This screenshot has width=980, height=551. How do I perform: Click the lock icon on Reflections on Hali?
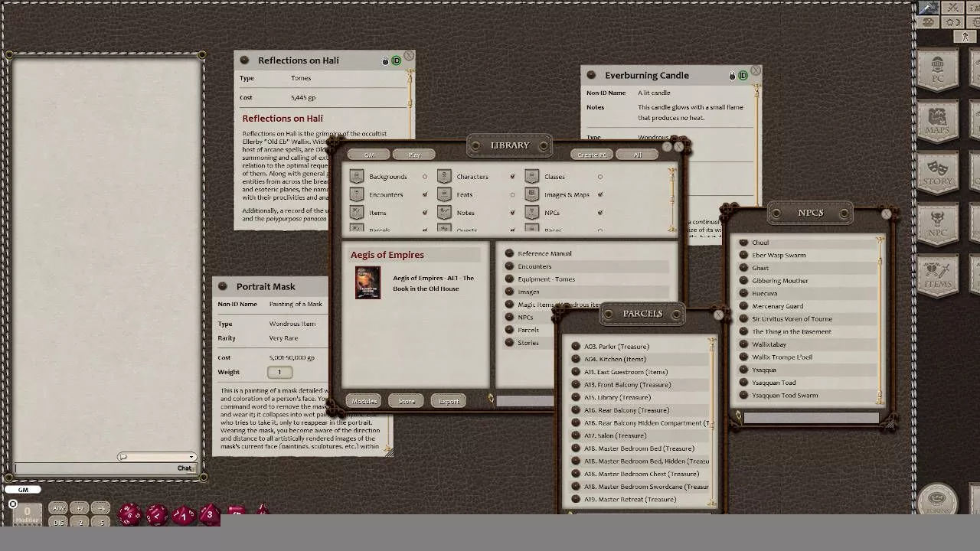point(385,60)
